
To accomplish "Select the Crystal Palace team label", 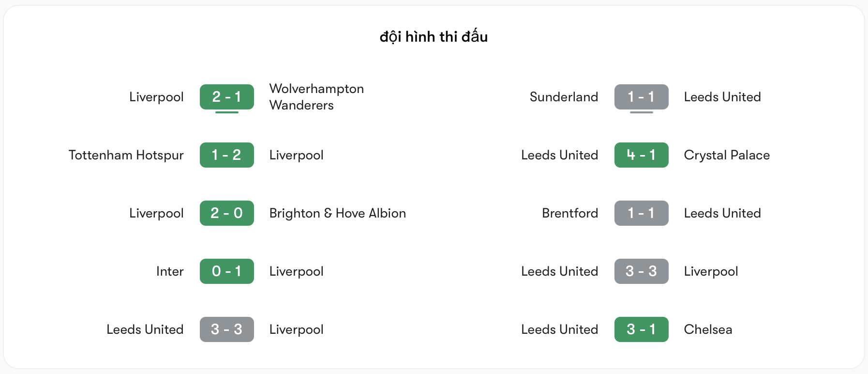I will [727, 155].
